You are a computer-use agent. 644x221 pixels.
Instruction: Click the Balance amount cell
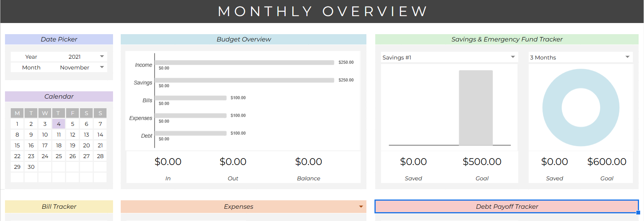[x=308, y=162]
